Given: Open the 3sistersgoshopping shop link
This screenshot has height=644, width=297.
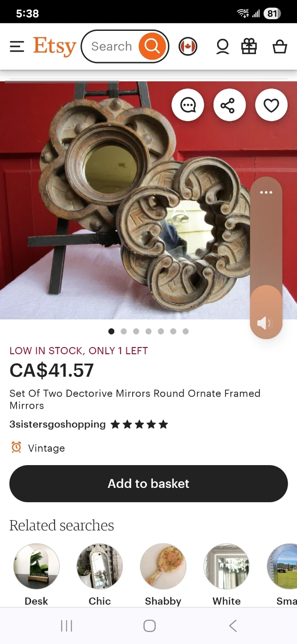Looking at the screenshot, I should 58,424.
